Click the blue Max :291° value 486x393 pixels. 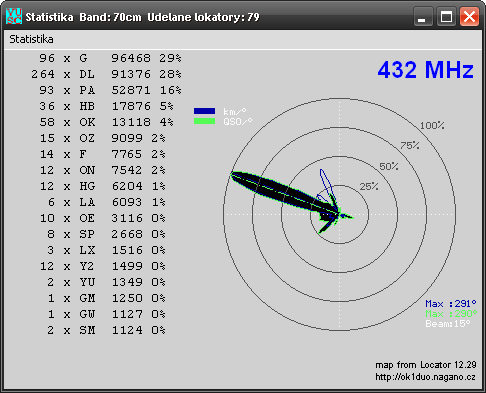click(451, 304)
